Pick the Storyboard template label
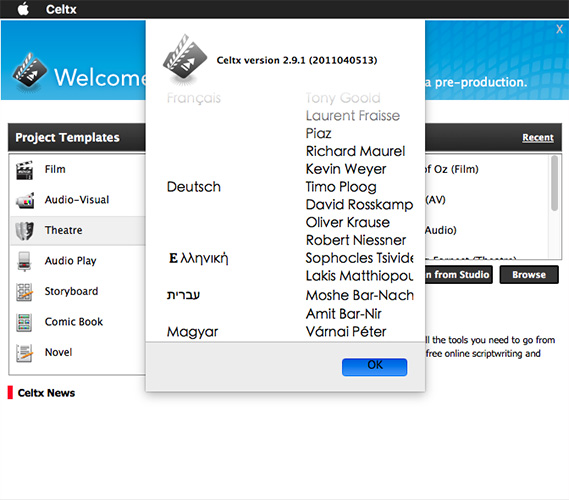Image resolution: width=569 pixels, height=500 pixels. [x=71, y=291]
